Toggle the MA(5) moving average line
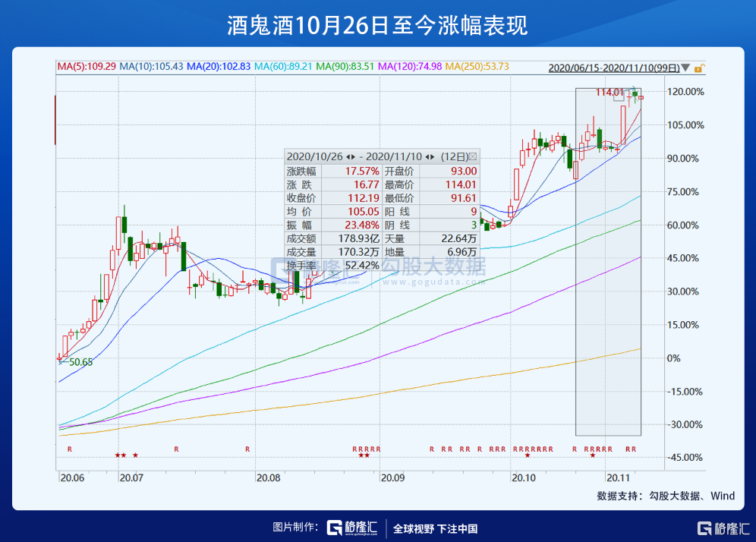This screenshot has width=756, height=542. click(x=87, y=68)
